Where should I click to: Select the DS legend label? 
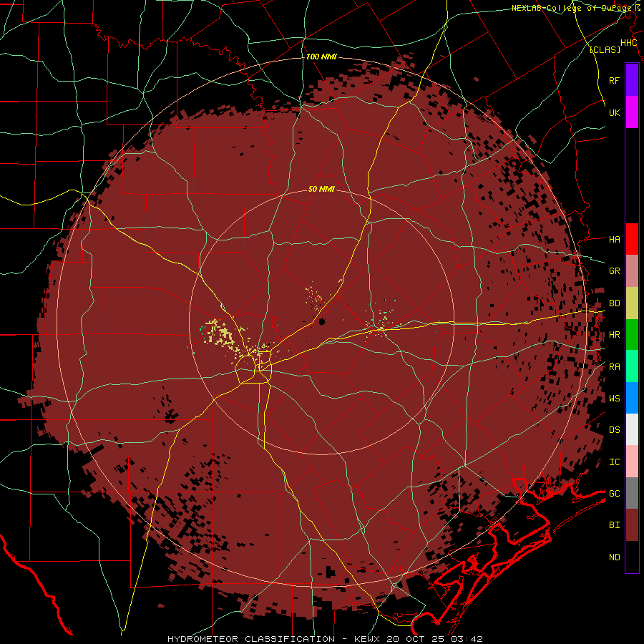(x=614, y=430)
